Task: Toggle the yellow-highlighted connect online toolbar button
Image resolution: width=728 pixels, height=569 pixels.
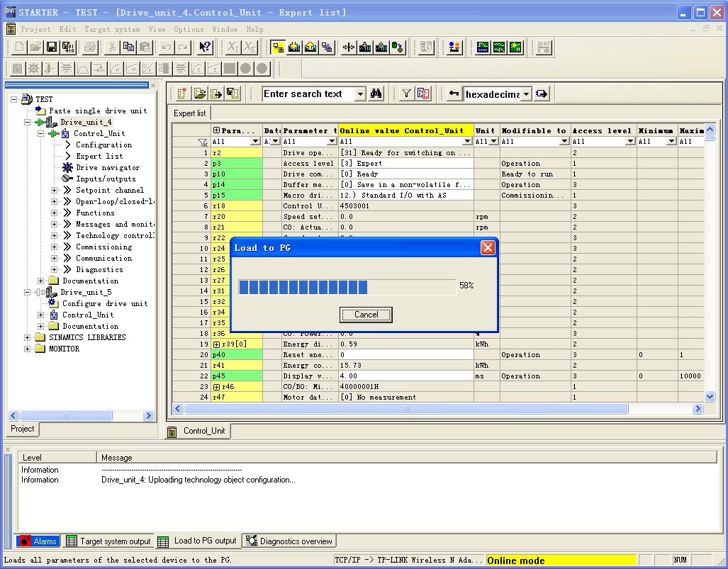Action: [x=279, y=47]
